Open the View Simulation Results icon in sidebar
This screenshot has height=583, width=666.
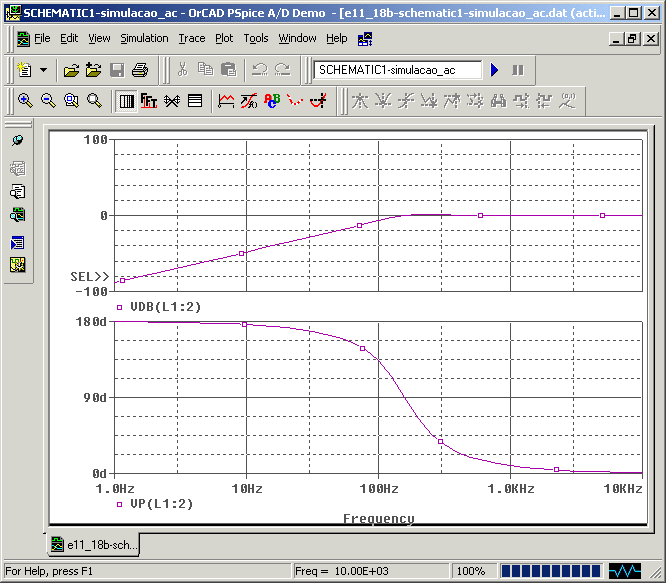(x=17, y=215)
